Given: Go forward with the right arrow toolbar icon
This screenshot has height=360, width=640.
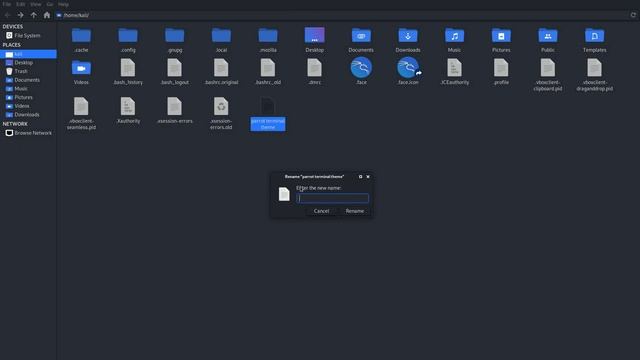Looking at the screenshot, I should [x=20, y=15].
